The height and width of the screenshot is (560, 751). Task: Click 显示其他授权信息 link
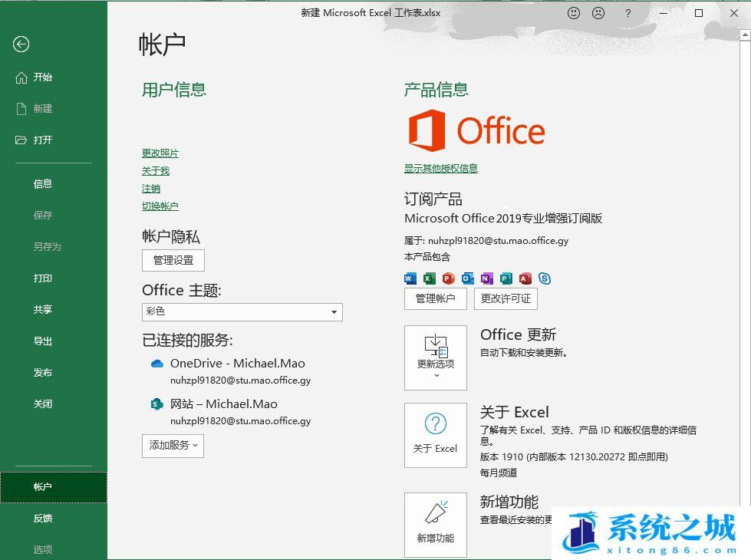tap(440, 169)
